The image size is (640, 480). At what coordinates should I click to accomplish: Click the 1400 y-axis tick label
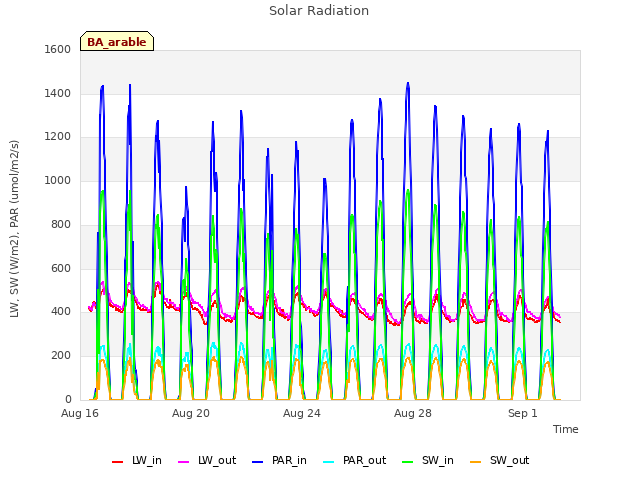(58, 93)
